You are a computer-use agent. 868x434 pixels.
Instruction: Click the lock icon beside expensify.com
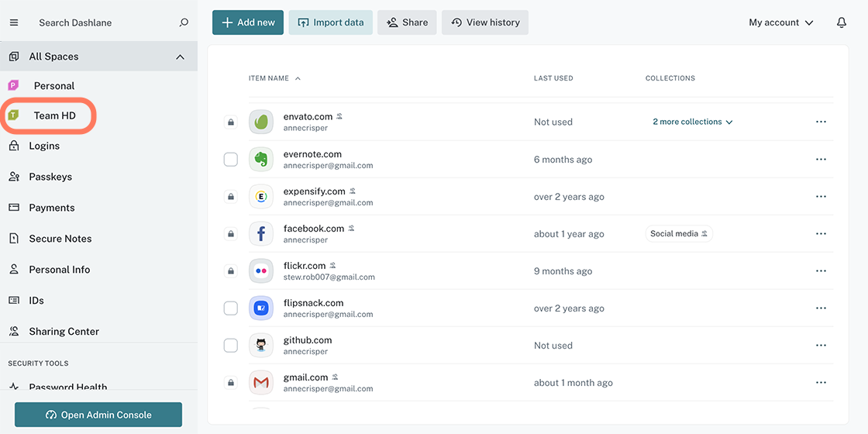(231, 197)
